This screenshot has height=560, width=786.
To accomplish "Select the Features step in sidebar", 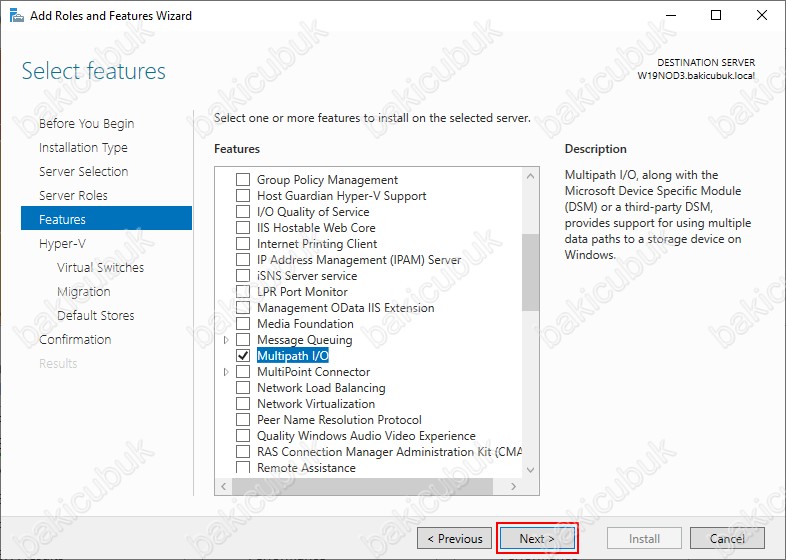I will (x=106, y=218).
